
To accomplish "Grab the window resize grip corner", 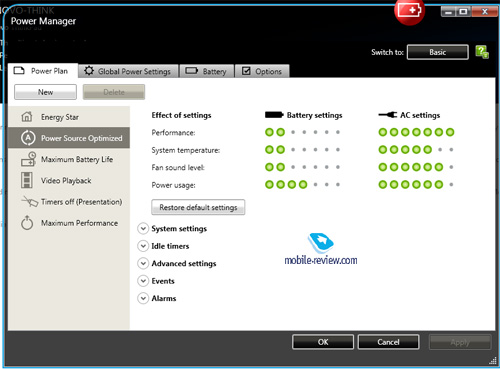I will point(493,361).
